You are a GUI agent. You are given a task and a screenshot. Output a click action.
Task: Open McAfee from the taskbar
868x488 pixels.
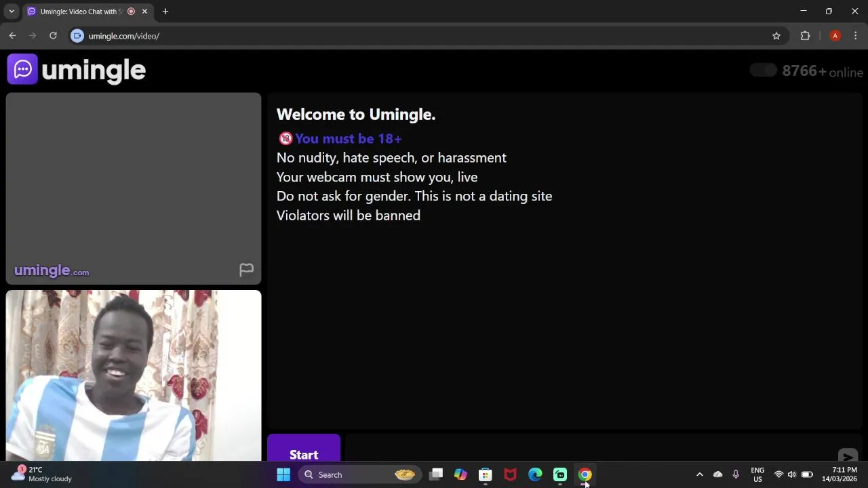pyautogui.click(x=510, y=474)
